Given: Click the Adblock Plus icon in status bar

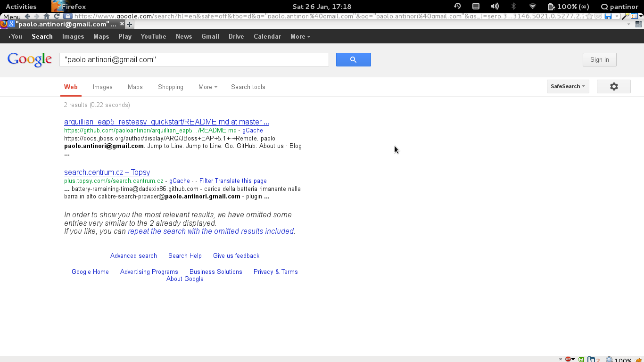Looking at the screenshot, I should pyautogui.click(x=568, y=359).
